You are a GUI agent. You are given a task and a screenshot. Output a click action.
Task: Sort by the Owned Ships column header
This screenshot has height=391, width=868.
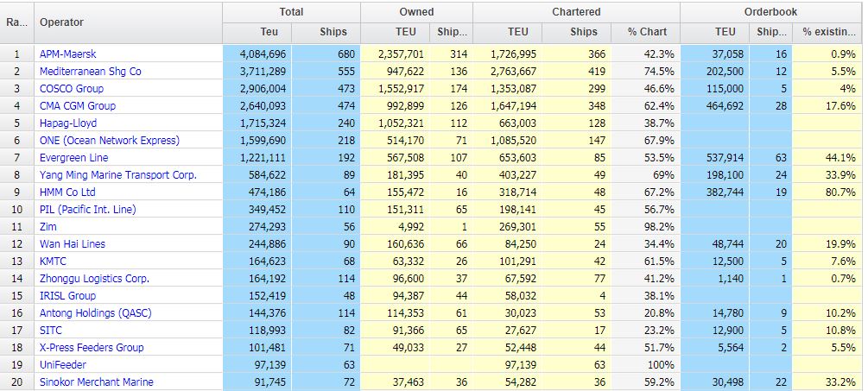point(453,32)
